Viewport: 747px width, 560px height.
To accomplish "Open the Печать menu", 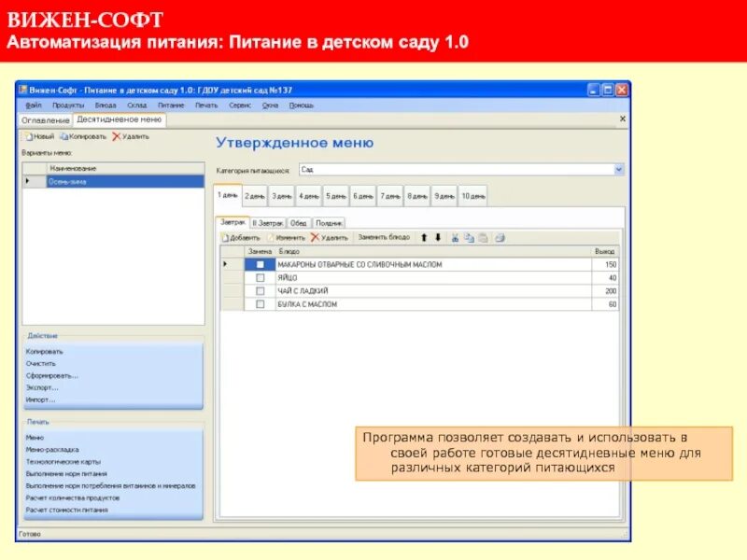I will point(206,105).
